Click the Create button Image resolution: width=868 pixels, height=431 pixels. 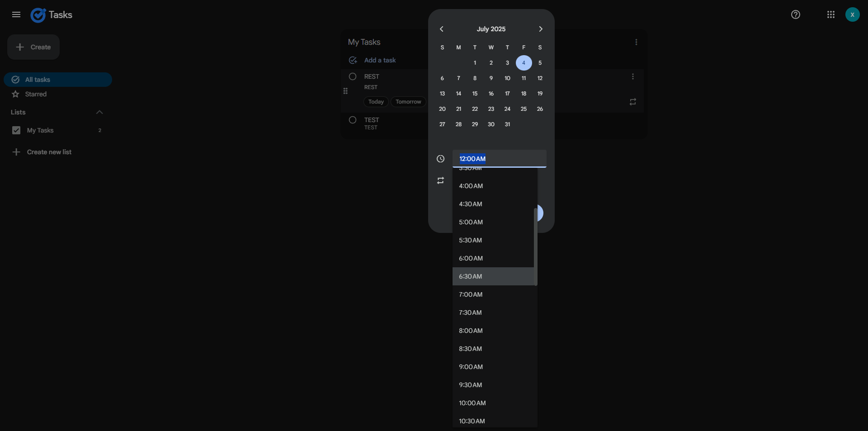point(33,47)
